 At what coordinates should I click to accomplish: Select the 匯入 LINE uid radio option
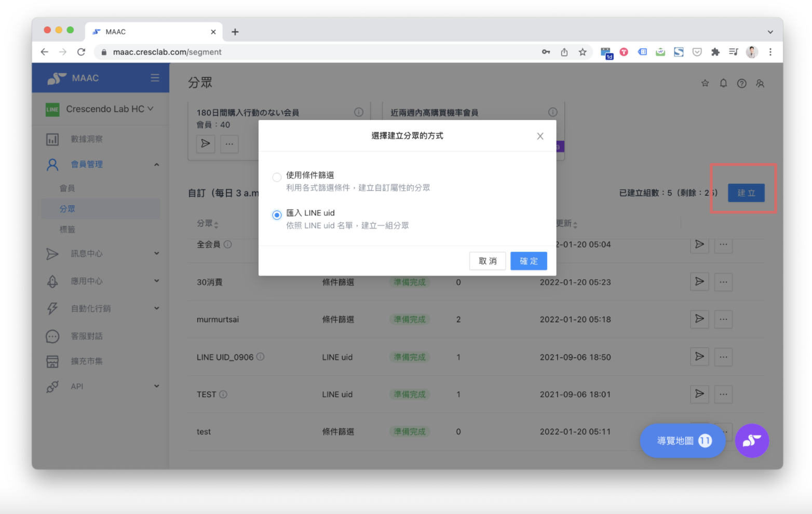click(277, 215)
